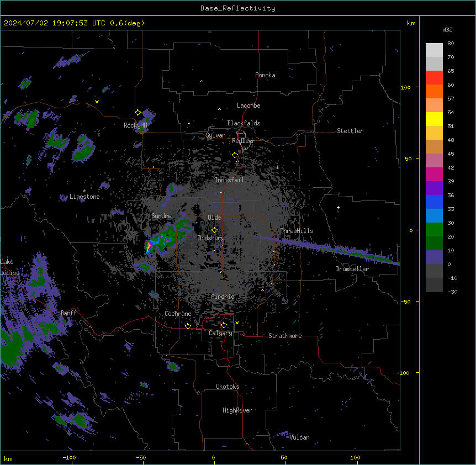The width and height of the screenshot is (476, 465).
Task: Click the red 65 dBZ legend swatch
Action: [434, 77]
